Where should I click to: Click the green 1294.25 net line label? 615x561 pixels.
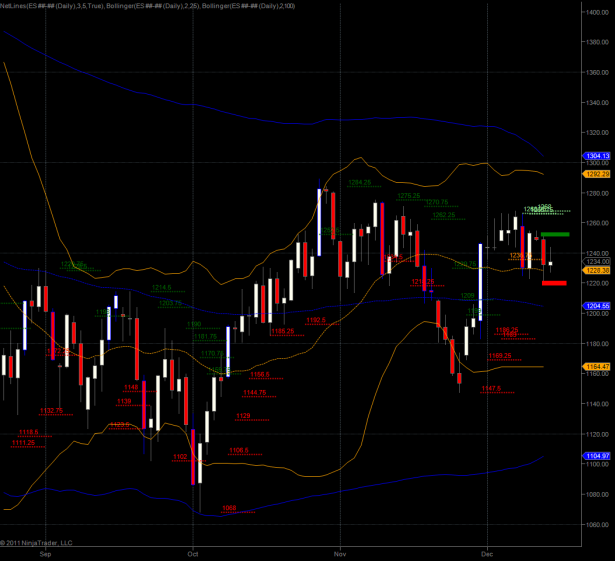tap(360, 183)
